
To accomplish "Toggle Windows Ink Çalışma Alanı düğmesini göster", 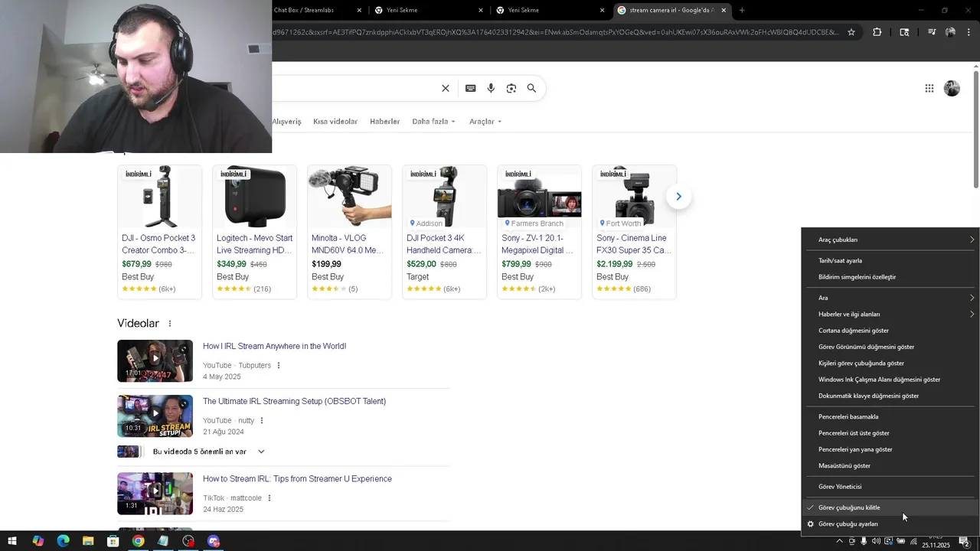I will pos(890,380).
